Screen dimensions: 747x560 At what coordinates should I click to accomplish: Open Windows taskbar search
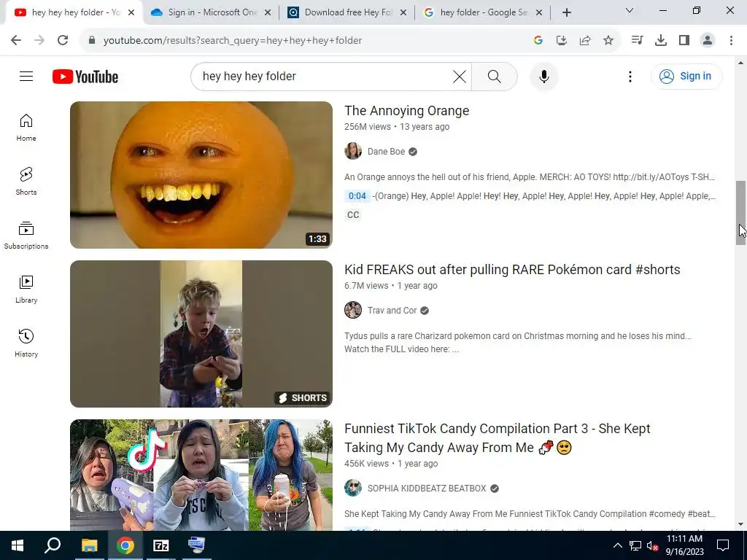53,545
